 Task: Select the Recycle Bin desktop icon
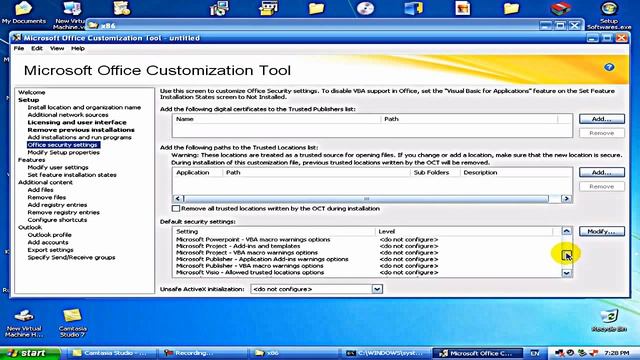coord(609,320)
